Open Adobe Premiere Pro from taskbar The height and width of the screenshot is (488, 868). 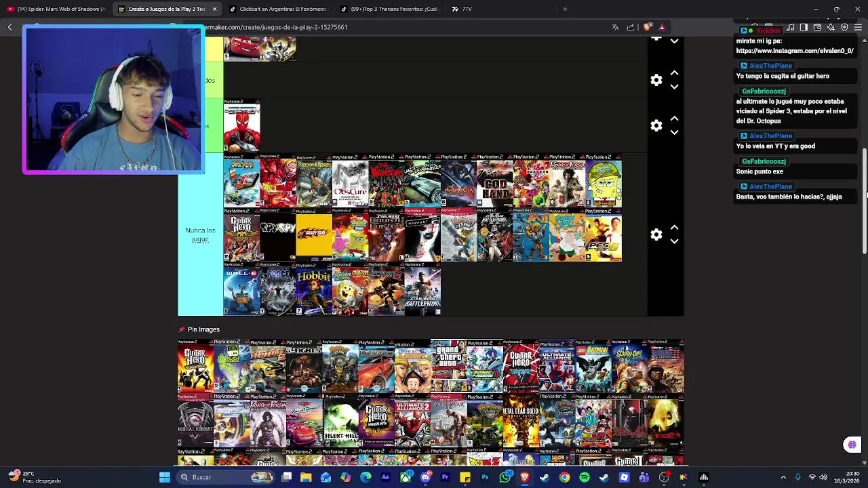[445, 477]
